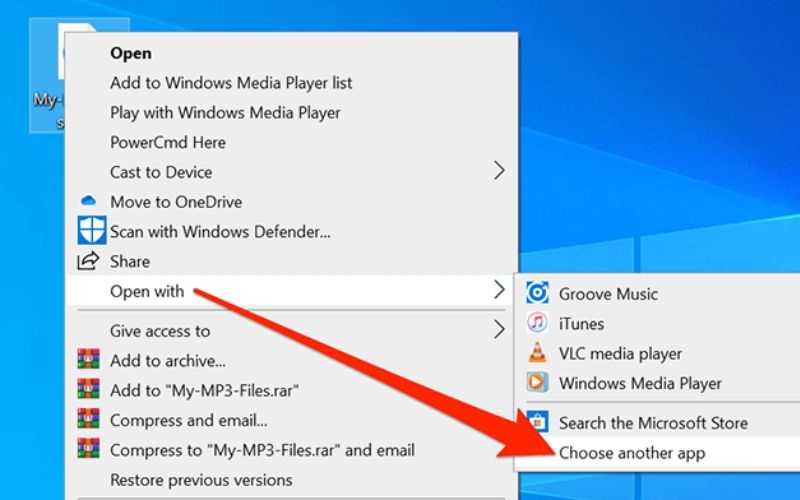Click the Microsoft Store bag icon
Image resolution: width=800 pixels, height=500 pixels.
537,421
